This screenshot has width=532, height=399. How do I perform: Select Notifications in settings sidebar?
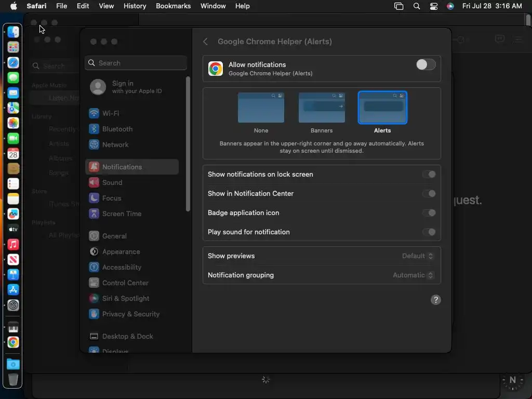131,167
